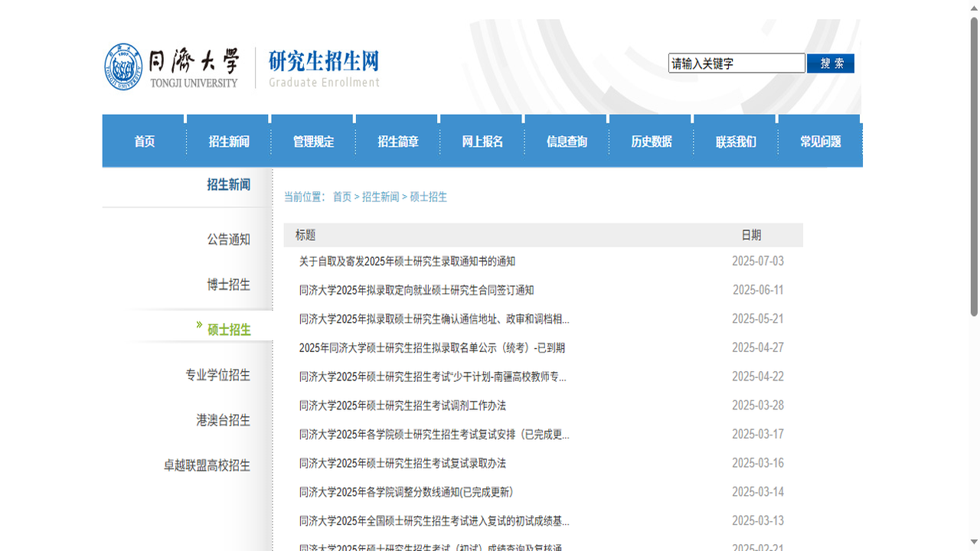
Task: Open the 联系我们 navigation item
Action: tap(734, 141)
